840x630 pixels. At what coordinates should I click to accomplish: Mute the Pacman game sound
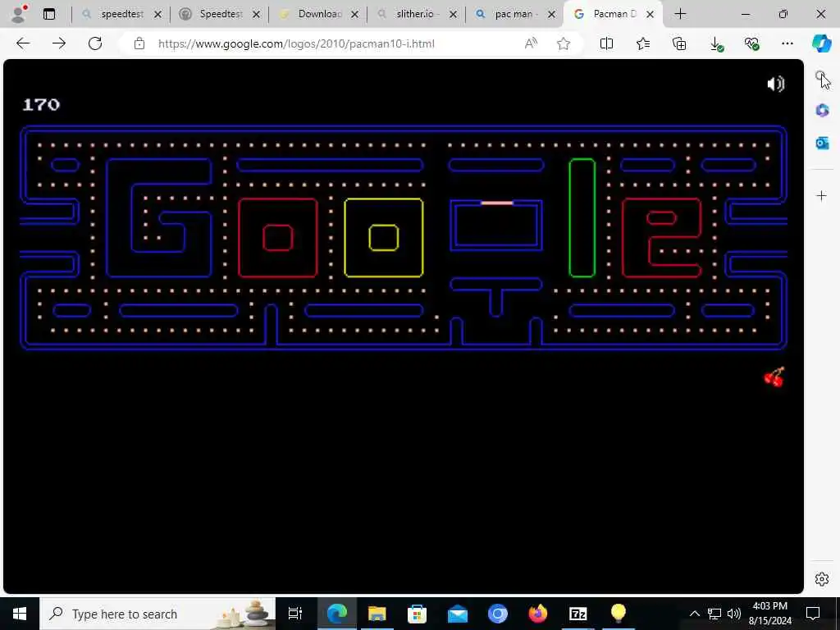point(776,84)
